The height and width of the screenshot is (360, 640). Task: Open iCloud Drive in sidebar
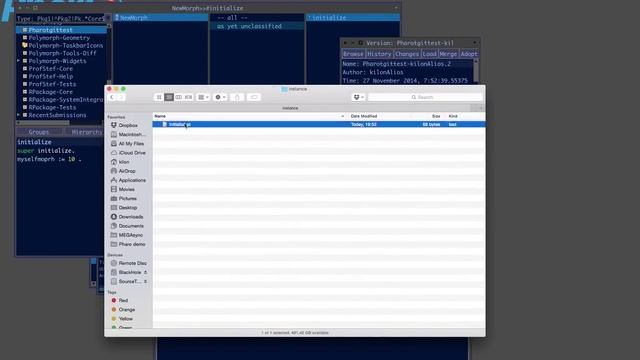tap(132, 153)
